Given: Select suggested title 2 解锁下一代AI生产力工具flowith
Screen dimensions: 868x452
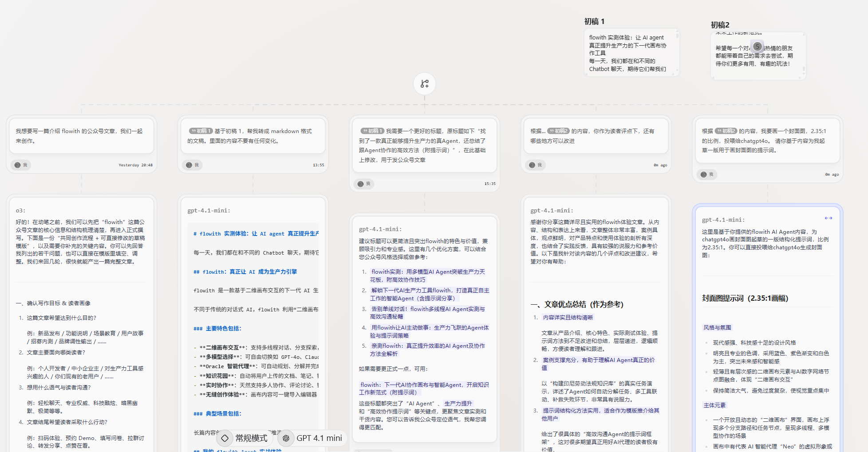Looking at the screenshot, I should 430,294.
